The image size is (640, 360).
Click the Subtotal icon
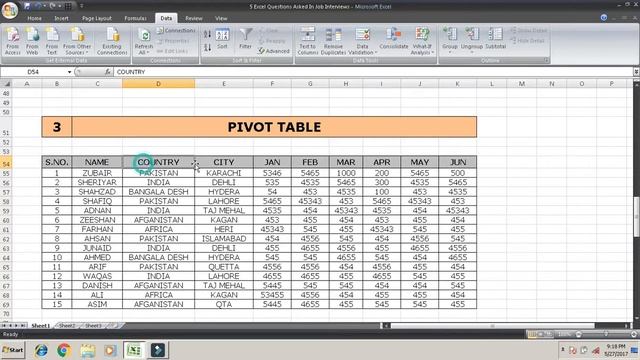[496, 39]
